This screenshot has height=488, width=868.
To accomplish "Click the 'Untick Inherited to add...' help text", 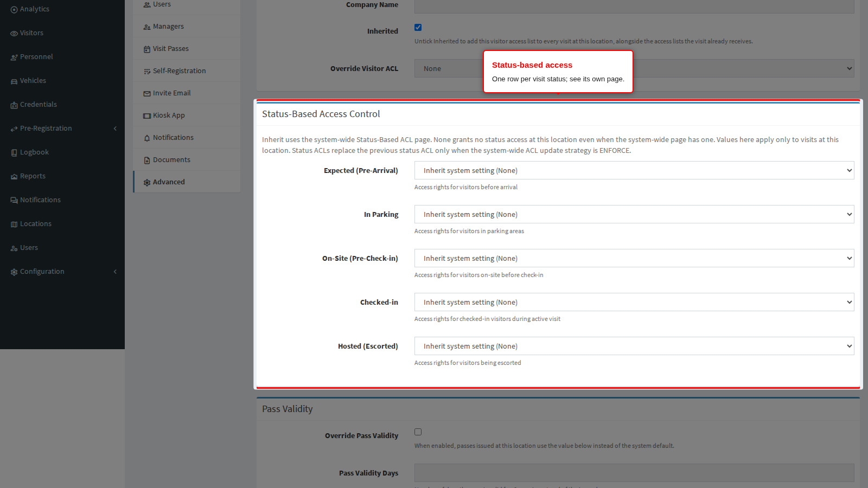I will point(584,41).
